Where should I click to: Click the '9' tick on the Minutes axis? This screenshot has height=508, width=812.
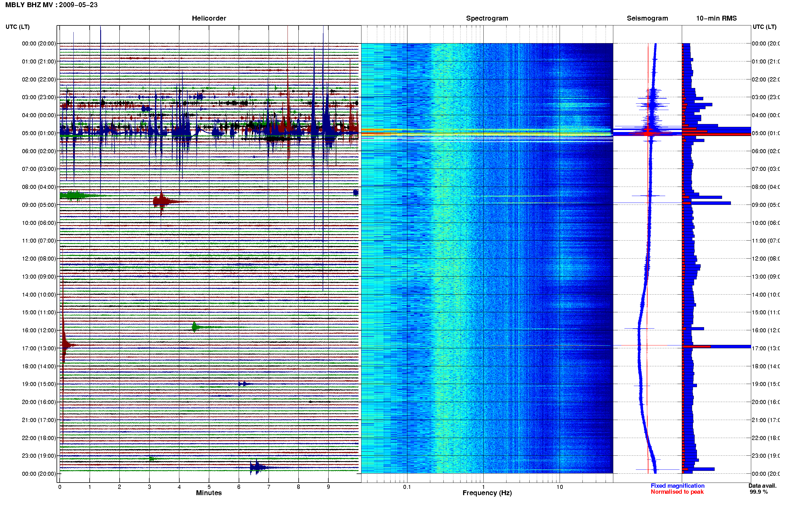tap(328, 487)
